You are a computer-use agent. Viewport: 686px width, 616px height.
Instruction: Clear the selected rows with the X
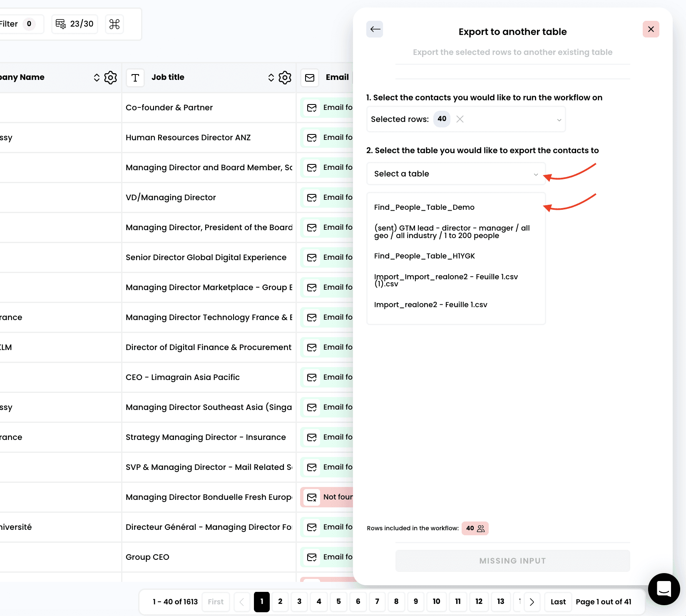click(460, 119)
